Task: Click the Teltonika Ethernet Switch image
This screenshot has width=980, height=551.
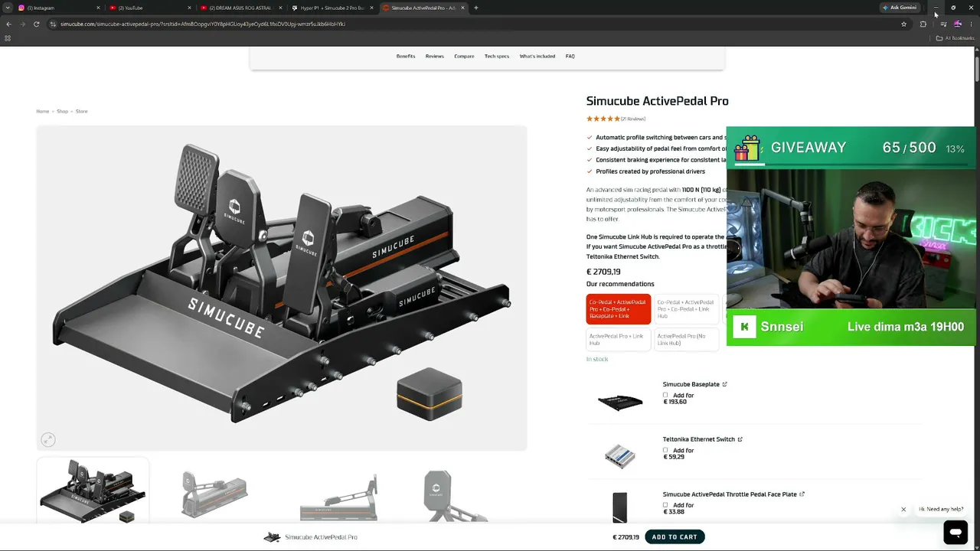Action: pyautogui.click(x=620, y=456)
